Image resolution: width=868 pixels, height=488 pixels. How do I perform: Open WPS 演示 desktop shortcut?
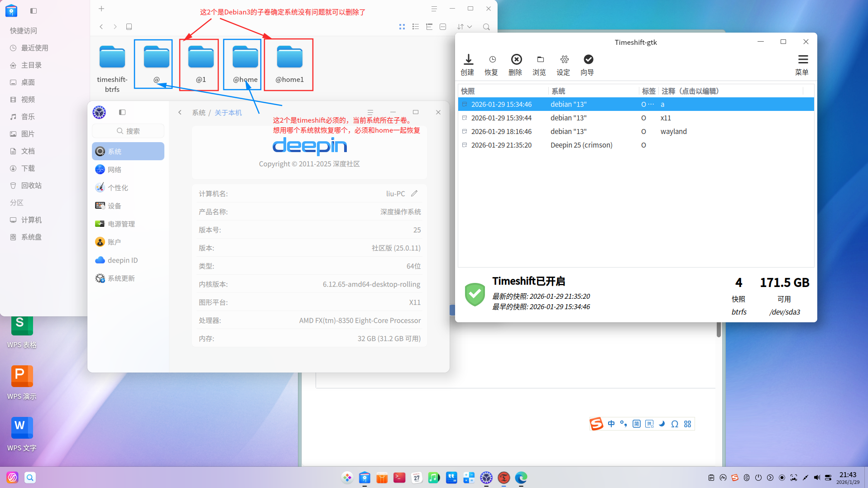pos(22,383)
